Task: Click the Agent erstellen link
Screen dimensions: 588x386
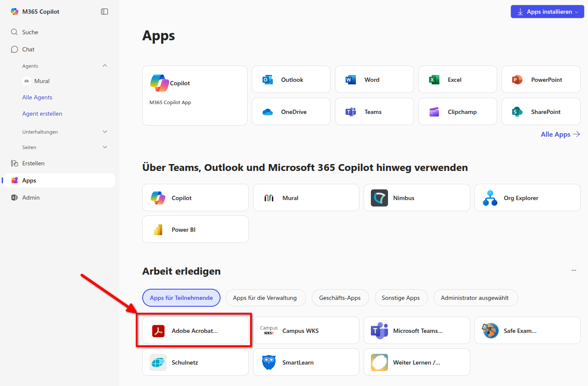Action: click(42, 114)
